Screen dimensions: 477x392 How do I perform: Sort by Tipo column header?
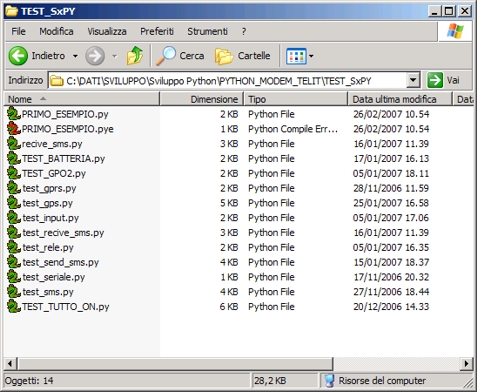[296, 99]
